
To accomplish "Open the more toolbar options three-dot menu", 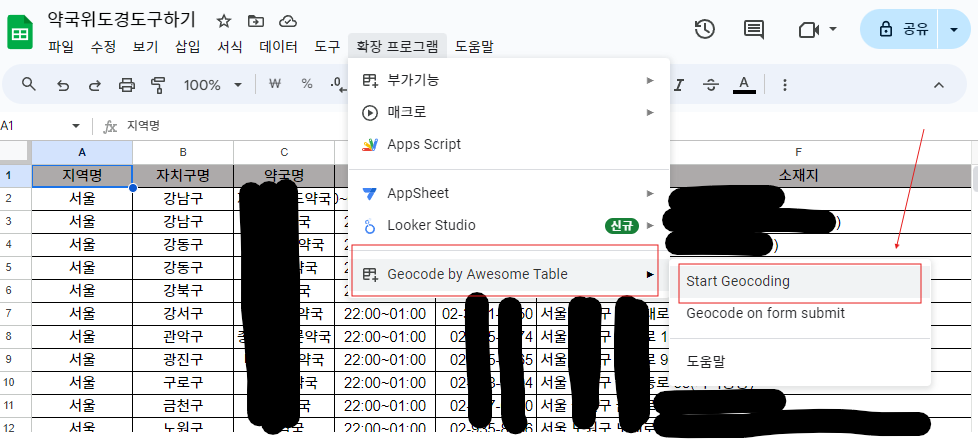I will click(785, 85).
